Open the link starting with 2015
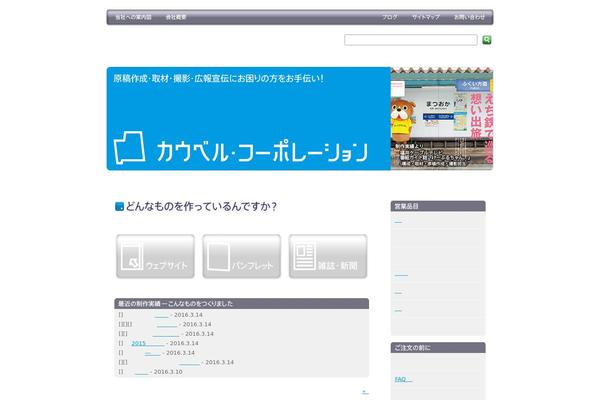The width and height of the screenshot is (600, 400). click(148, 343)
